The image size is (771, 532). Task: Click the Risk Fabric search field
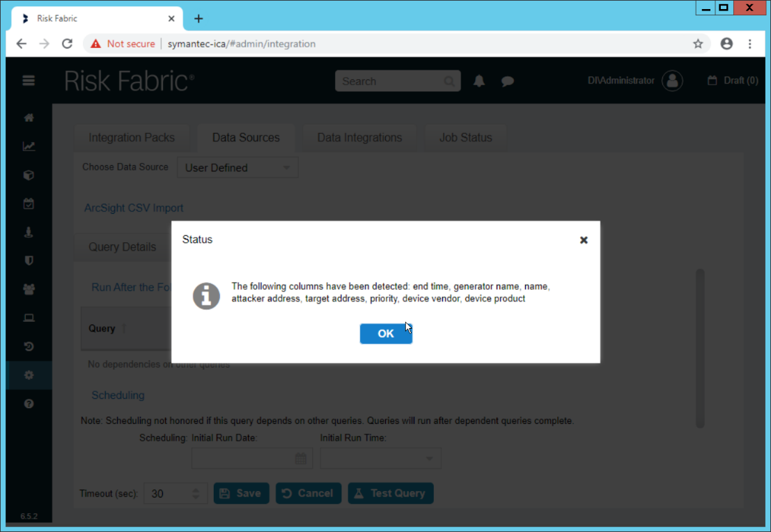click(x=390, y=81)
